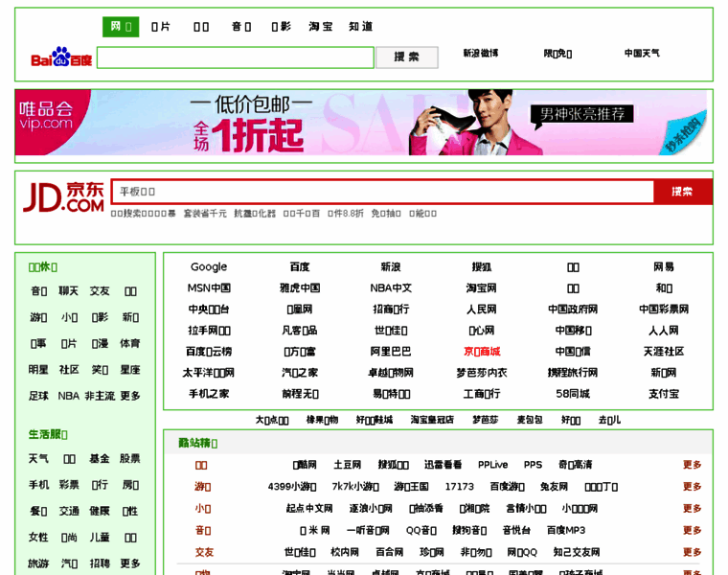Open the 百合网 link
This screenshot has width=728, height=575.
coord(389,552)
